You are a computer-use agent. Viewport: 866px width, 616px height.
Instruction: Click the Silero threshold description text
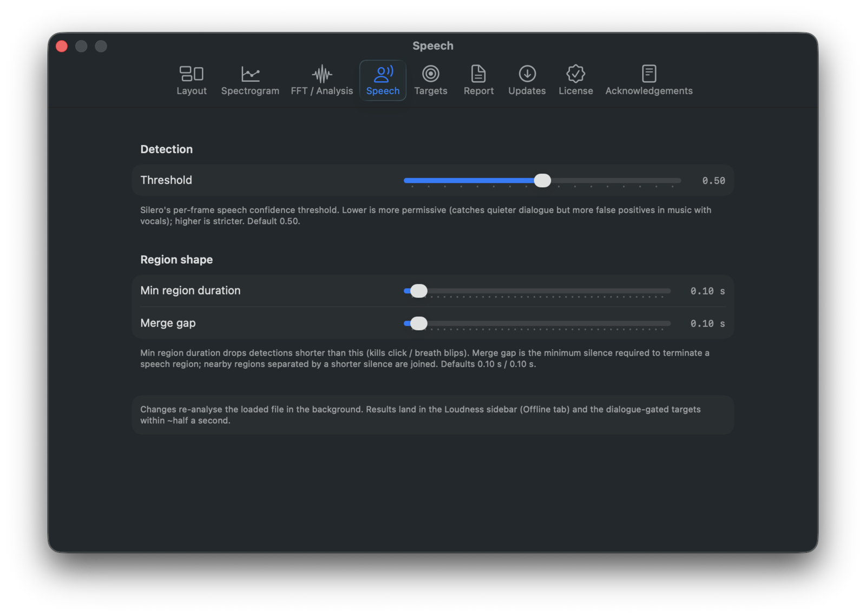pos(425,215)
